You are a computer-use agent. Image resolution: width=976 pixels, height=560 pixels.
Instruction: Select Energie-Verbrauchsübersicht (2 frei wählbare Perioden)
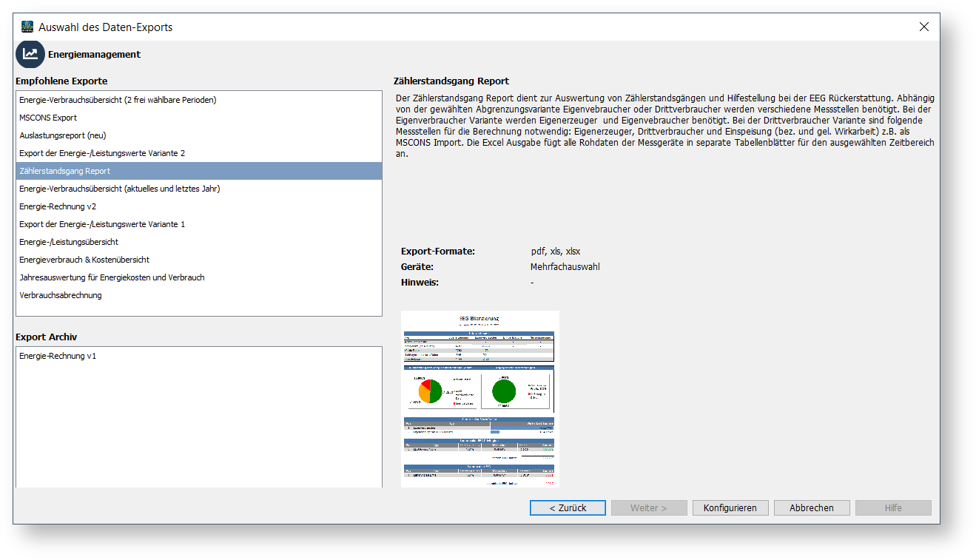click(118, 100)
